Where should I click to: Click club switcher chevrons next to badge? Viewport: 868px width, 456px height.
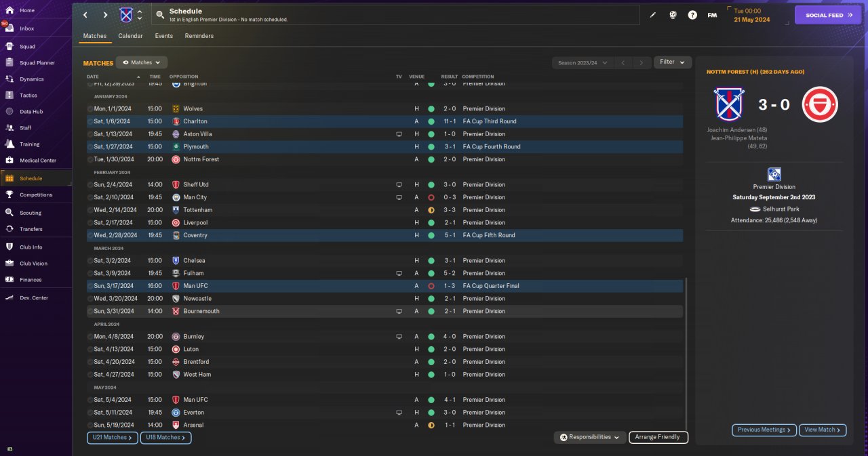[140, 15]
